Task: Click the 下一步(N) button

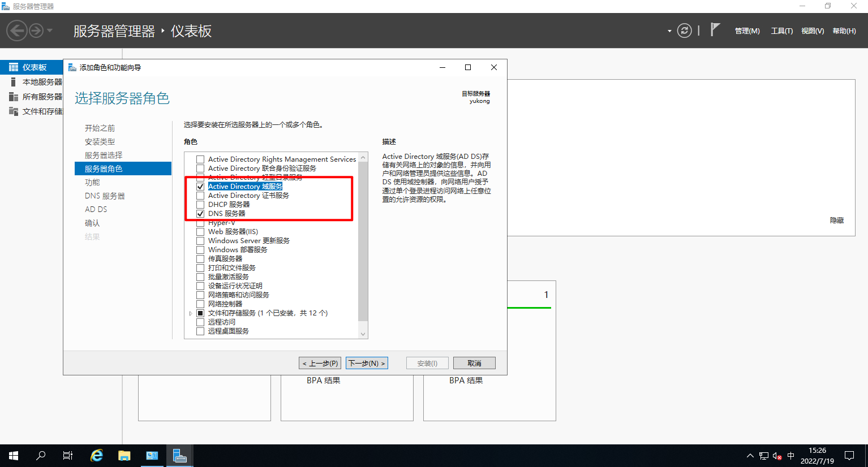Action: pyautogui.click(x=367, y=363)
